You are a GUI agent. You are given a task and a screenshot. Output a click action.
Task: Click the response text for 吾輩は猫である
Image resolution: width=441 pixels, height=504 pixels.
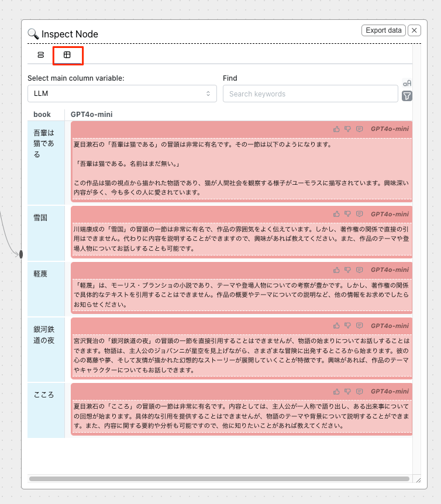pos(242,168)
